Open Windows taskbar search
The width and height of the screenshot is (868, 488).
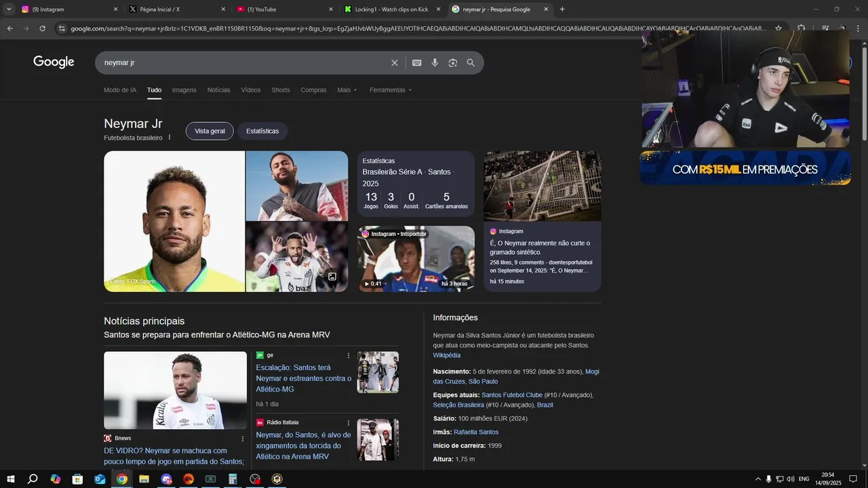click(33, 479)
